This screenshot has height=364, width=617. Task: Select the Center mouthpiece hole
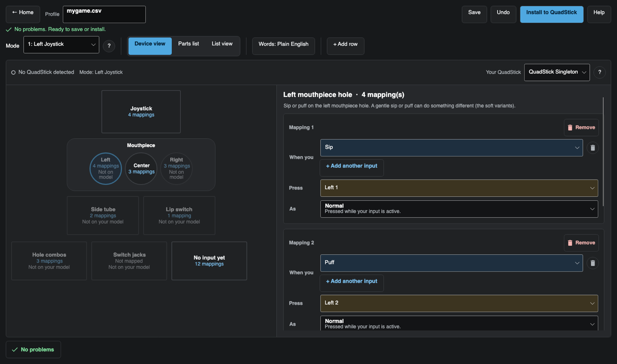click(141, 169)
